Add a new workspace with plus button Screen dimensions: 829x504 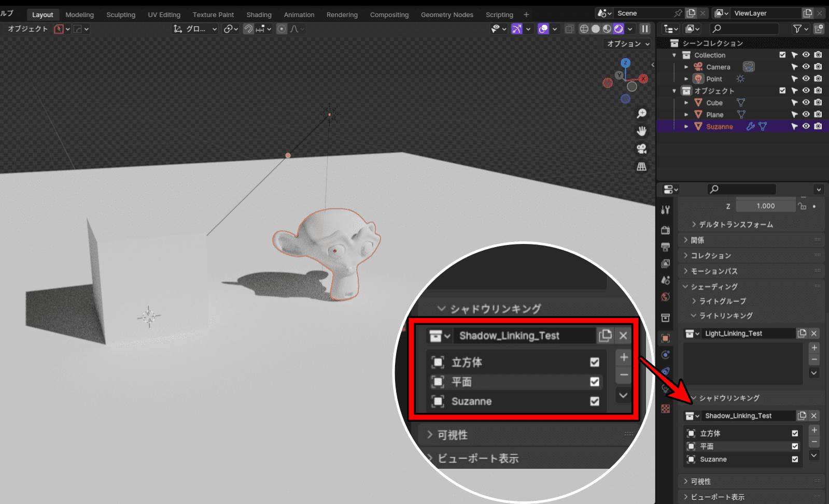[526, 15]
